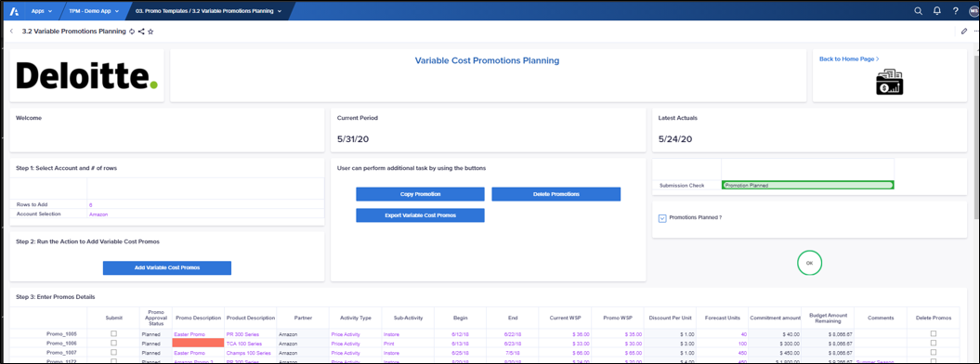This screenshot has width=980, height=364.
Task: Select End date 6/23/18 cell
Action: (513, 344)
